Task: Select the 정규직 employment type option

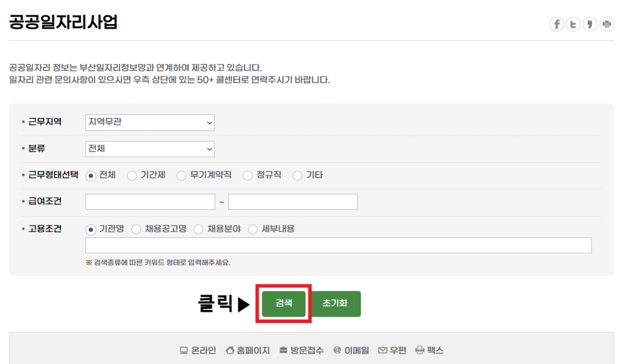Action: click(x=248, y=175)
